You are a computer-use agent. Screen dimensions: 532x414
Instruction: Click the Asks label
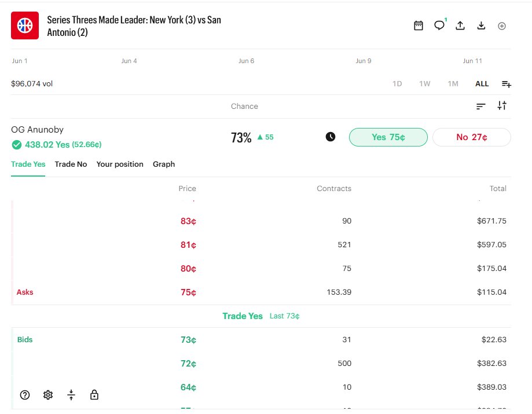25,292
